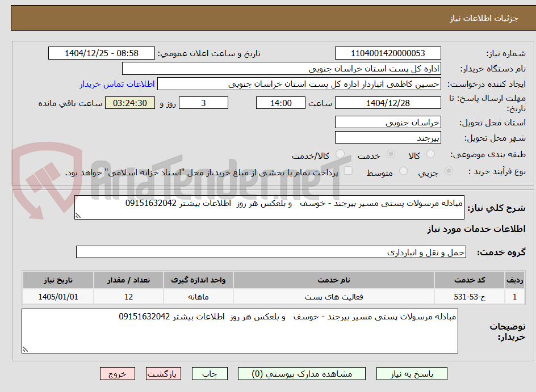Click the announcement date field 1404/12/25 - 08:58
The height and width of the screenshot is (392, 536).
(x=102, y=53)
